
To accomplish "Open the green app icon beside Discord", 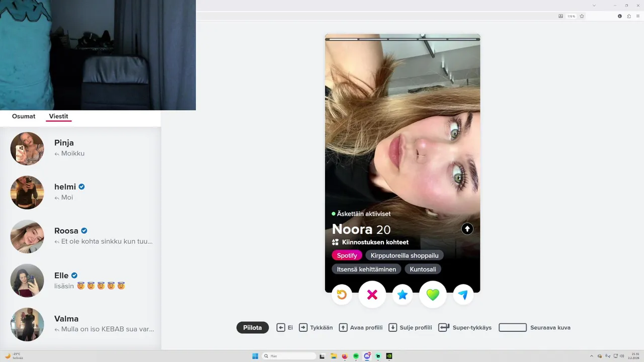I will (x=378, y=356).
